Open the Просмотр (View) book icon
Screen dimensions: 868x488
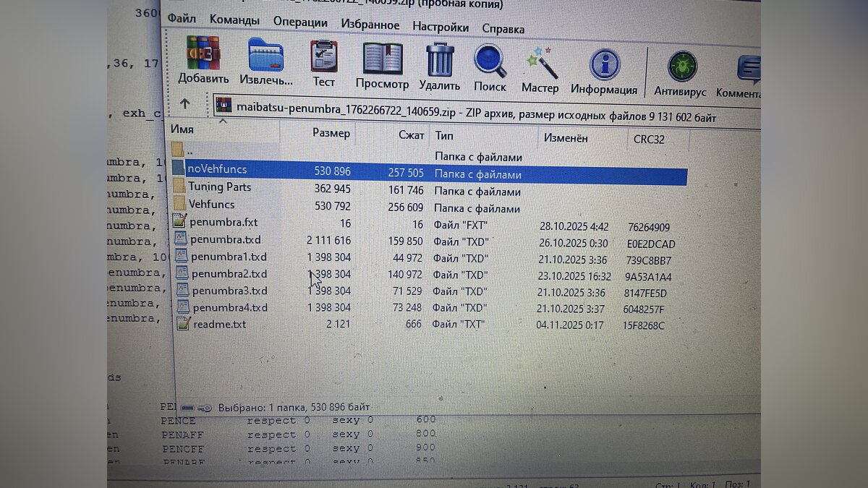pos(382,59)
